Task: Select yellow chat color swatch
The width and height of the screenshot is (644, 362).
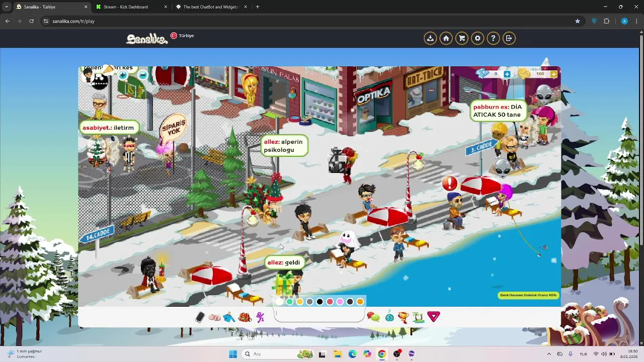Action: point(300,302)
